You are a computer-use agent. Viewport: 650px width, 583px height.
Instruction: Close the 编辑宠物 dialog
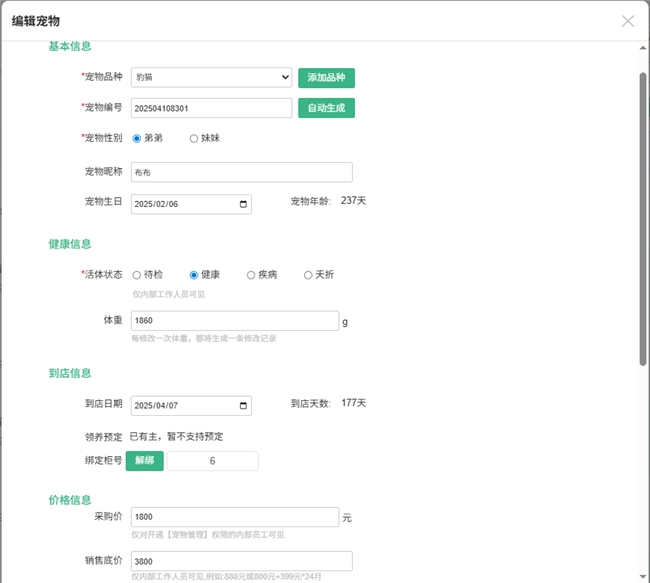(628, 21)
